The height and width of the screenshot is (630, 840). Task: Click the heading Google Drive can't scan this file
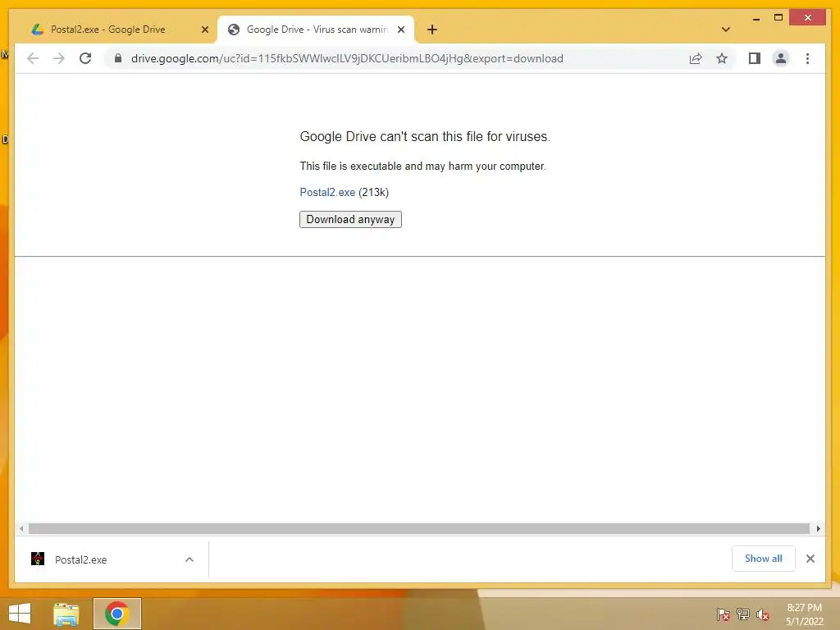point(425,137)
